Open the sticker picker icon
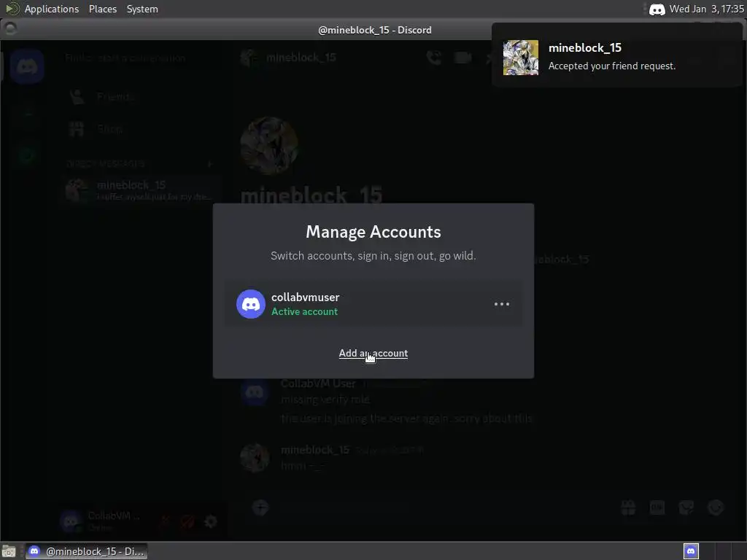Viewport: 747px width, 560px height. [x=686, y=507]
